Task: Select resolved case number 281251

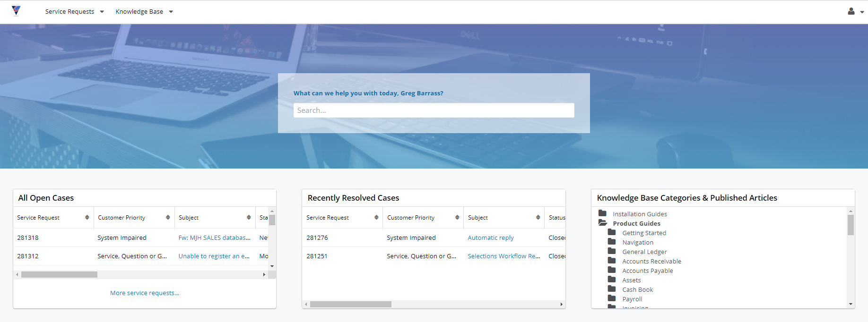Action: 317,256
